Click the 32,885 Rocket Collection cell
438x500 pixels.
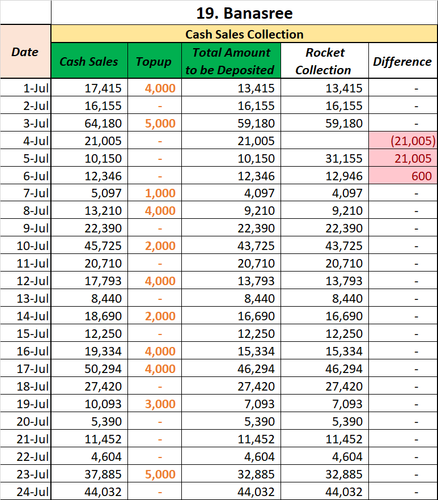click(x=324, y=474)
